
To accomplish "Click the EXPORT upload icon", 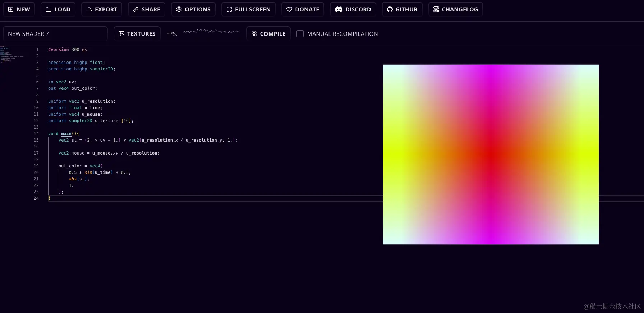I will point(89,9).
